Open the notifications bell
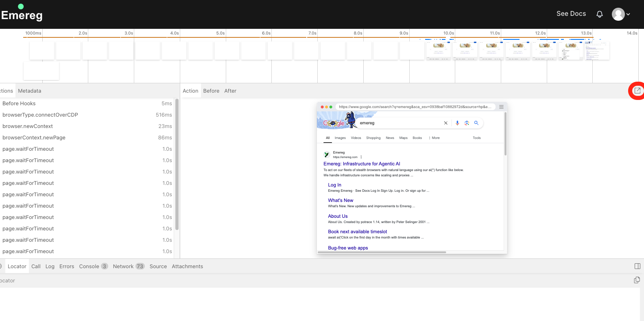 (x=599, y=14)
